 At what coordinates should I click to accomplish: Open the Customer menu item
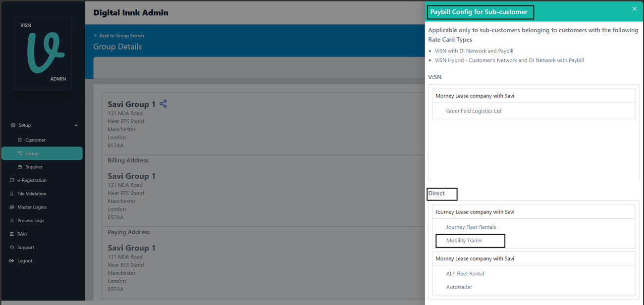[x=35, y=140]
